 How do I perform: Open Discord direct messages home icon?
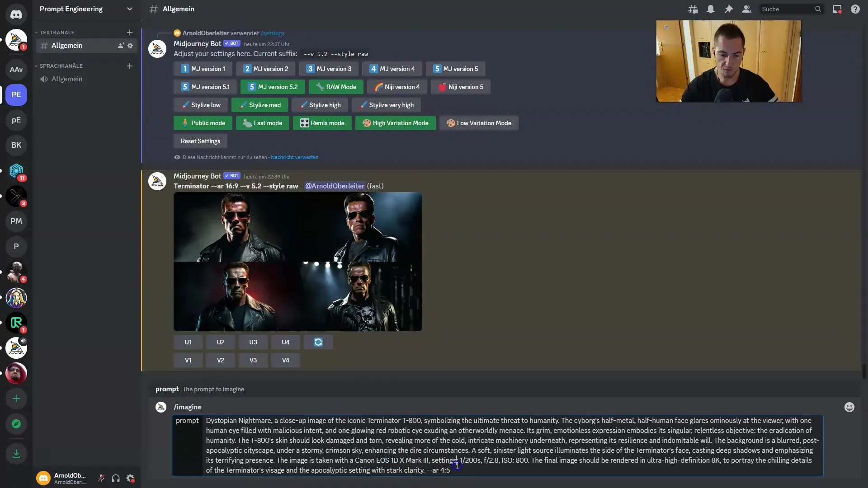click(x=16, y=14)
